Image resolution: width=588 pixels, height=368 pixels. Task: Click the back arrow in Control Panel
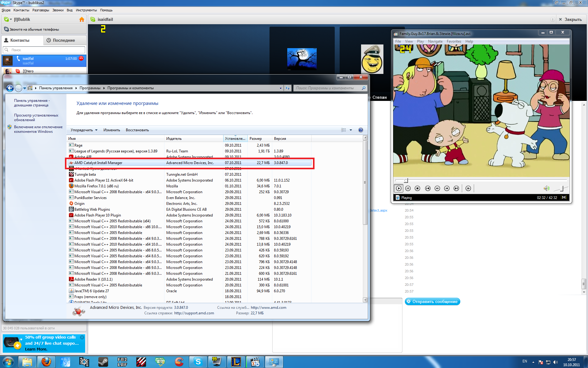point(10,88)
